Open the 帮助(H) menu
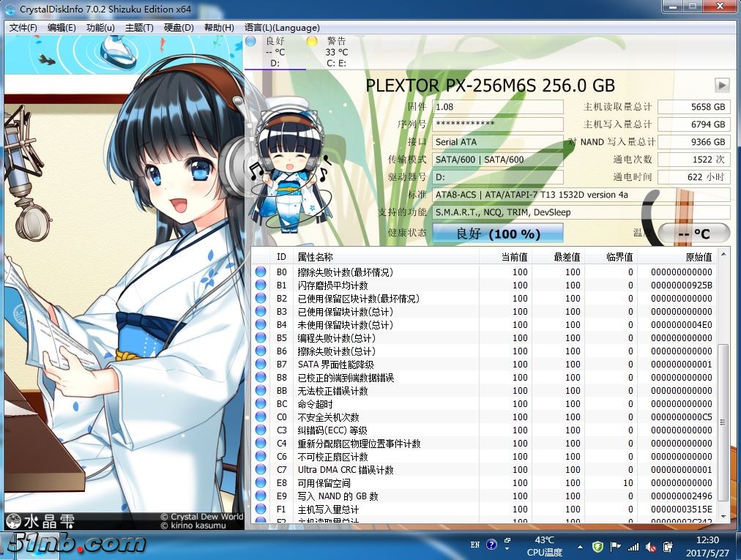This screenshot has height=560, width=741. (x=219, y=28)
